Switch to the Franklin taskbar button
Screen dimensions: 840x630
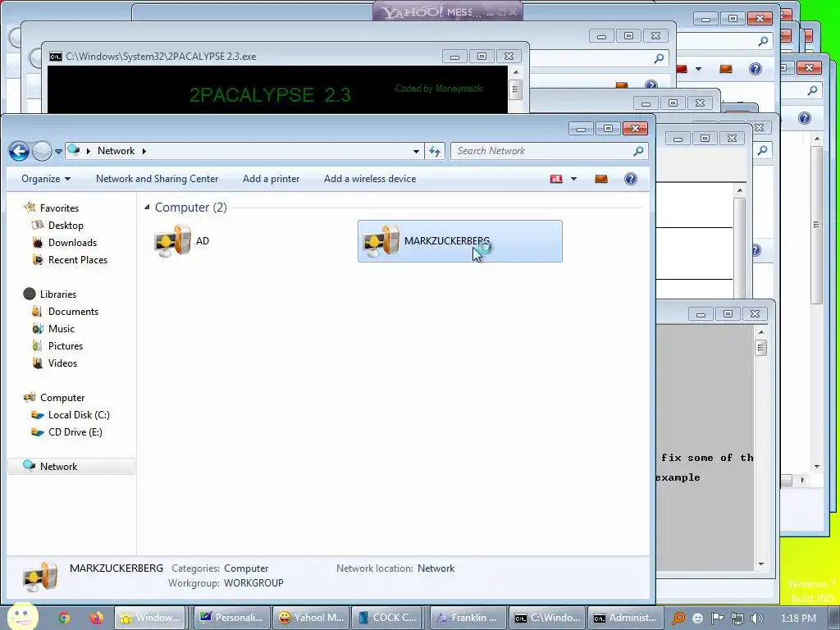(468, 618)
